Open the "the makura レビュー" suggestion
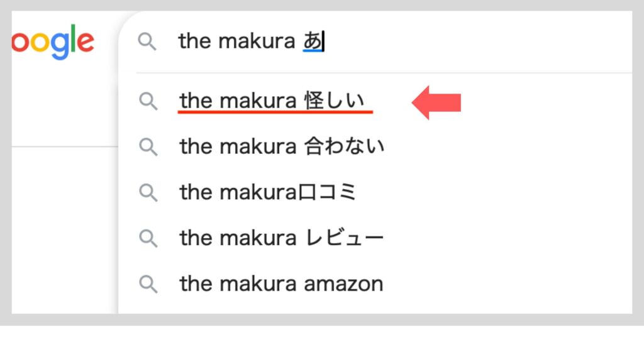Image resolution: width=644 pixels, height=362 pixels. (281, 238)
